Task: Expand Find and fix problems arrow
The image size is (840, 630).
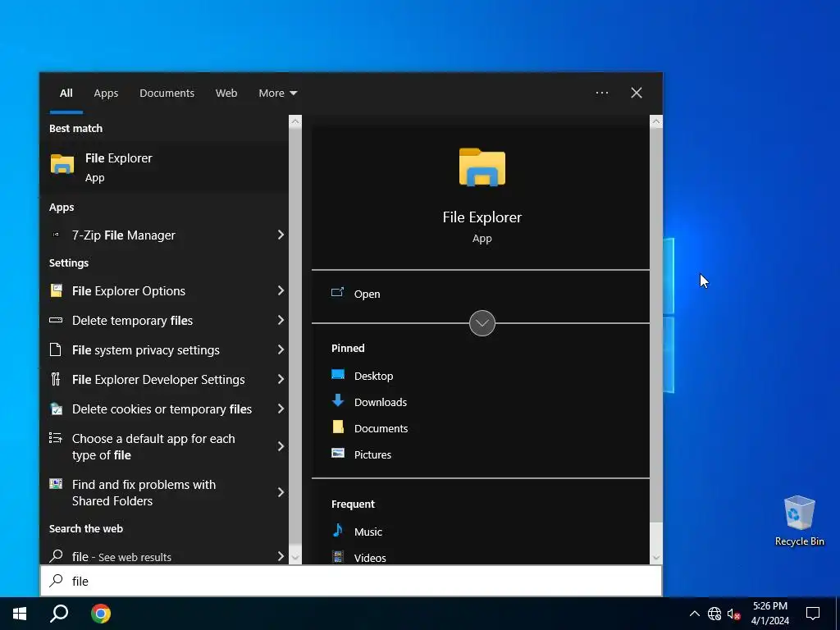Action: coord(281,492)
